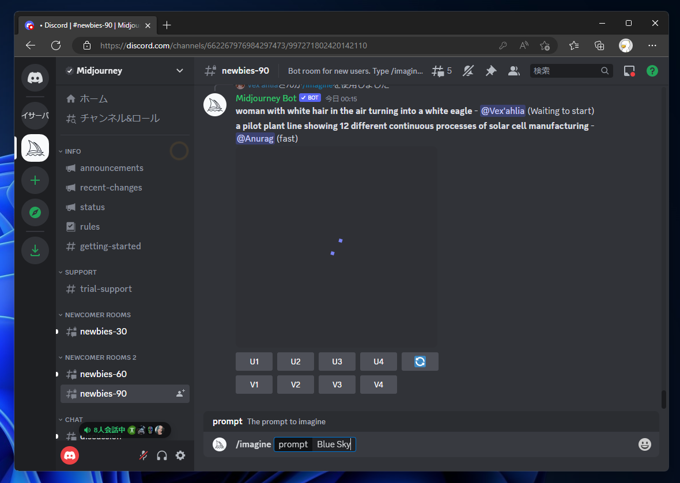Open チャンネル&ロール item
The width and height of the screenshot is (680, 483).
pyautogui.click(x=125, y=118)
